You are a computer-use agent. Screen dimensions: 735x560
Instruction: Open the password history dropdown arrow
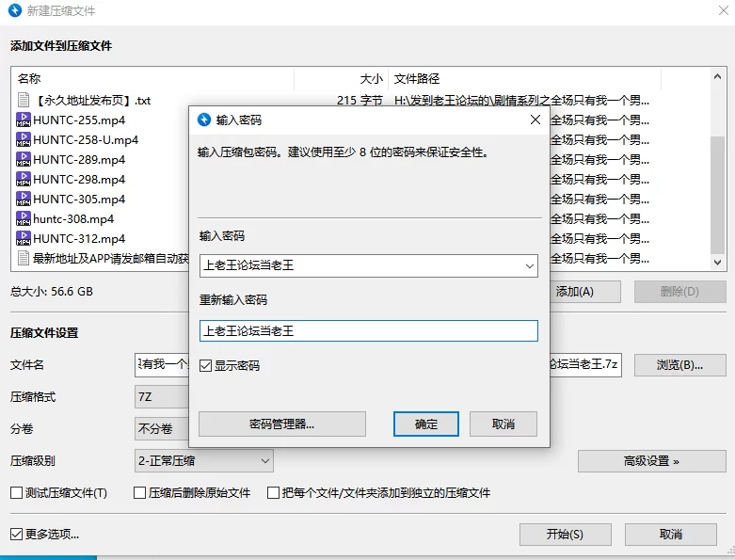click(x=529, y=265)
